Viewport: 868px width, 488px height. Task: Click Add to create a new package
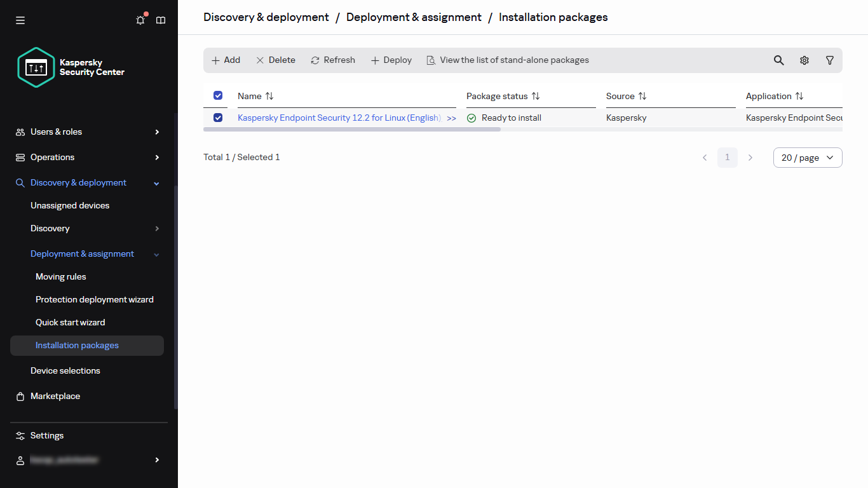pos(226,60)
